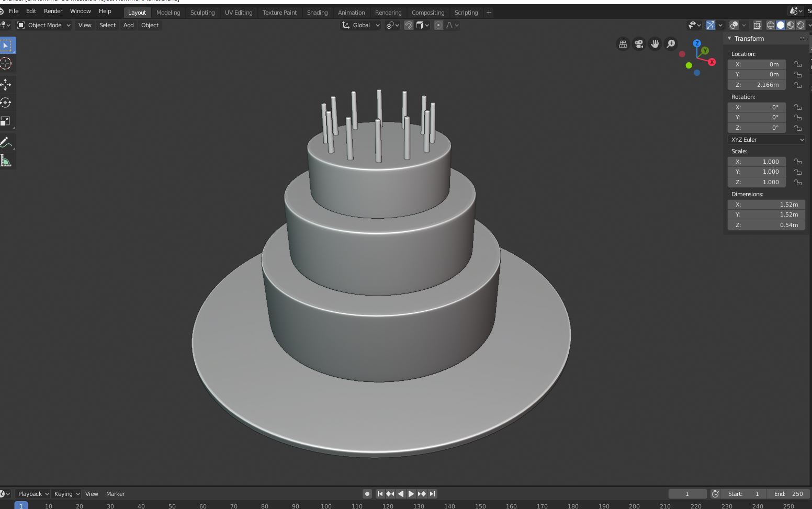Open the Render menu
Viewport: 812px width, 509px height.
53,11
